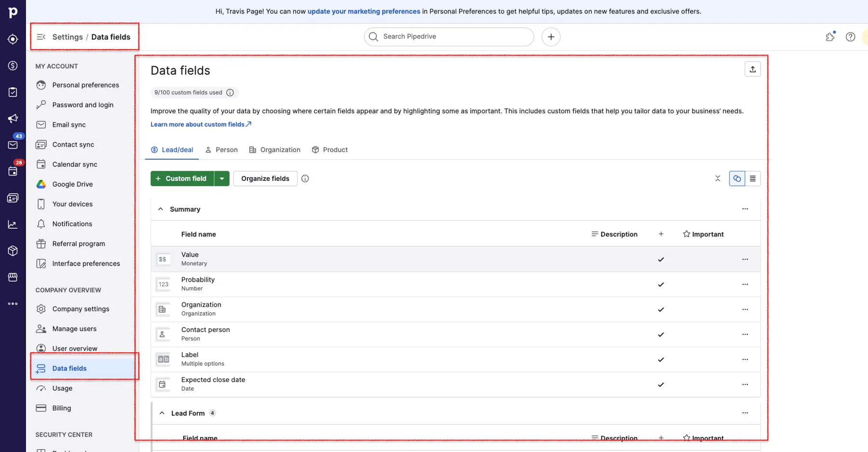The width and height of the screenshot is (868, 452).
Task: Focus the Search Pipedrive field
Action: pyautogui.click(x=449, y=37)
